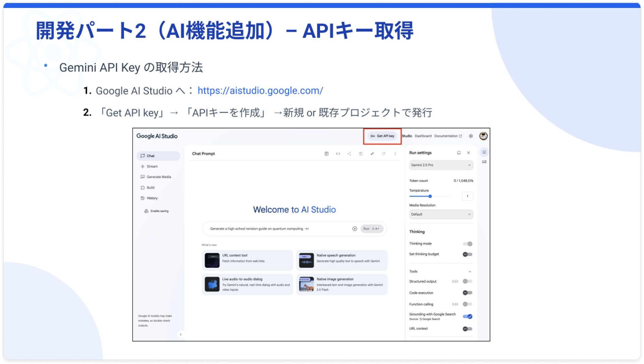The image size is (644, 364).
Task: Collapse the Tools section chevron
Action: (x=470, y=271)
